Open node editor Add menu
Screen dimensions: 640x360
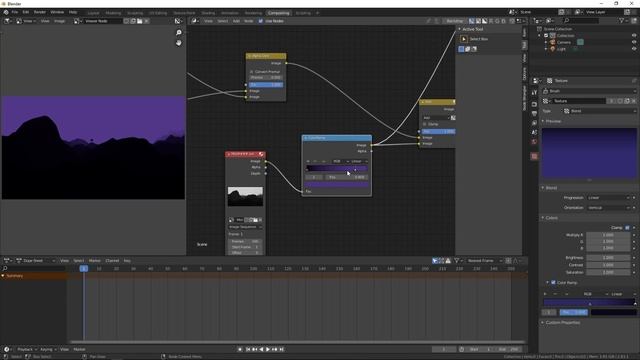point(236,21)
